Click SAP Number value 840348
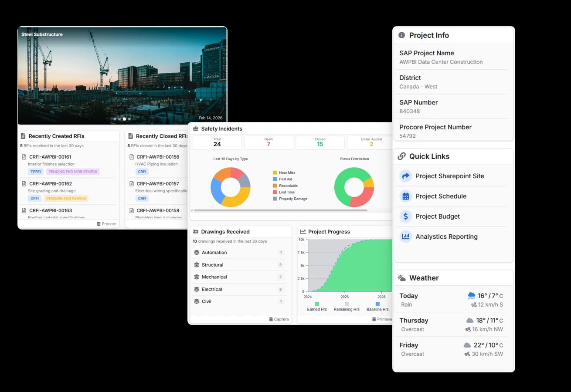Viewport: 571px width, 392px height. coord(410,111)
